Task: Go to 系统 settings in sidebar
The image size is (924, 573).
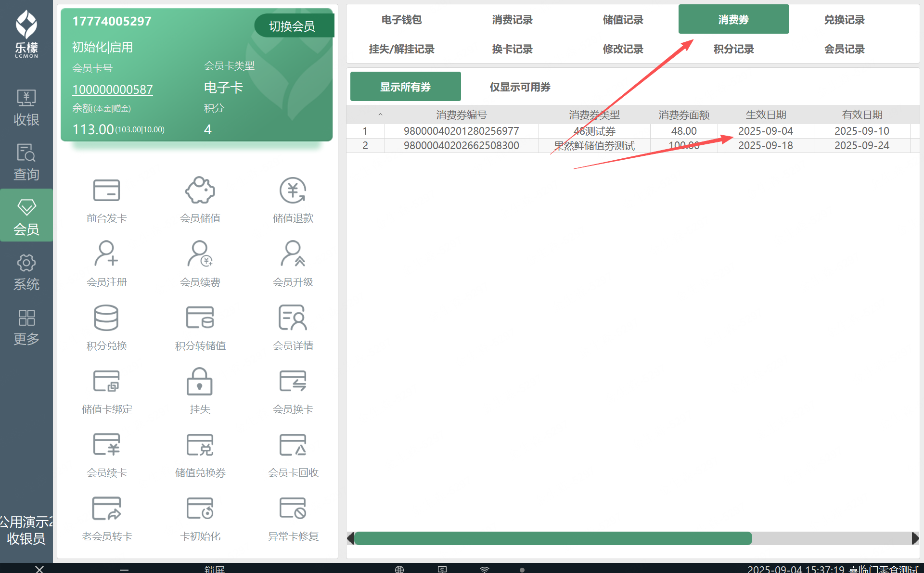Action: point(26,272)
